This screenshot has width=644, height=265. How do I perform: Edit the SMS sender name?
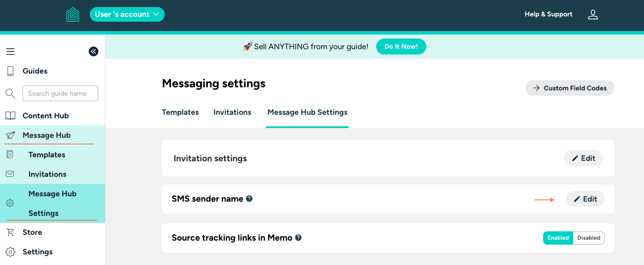point(585,199)
